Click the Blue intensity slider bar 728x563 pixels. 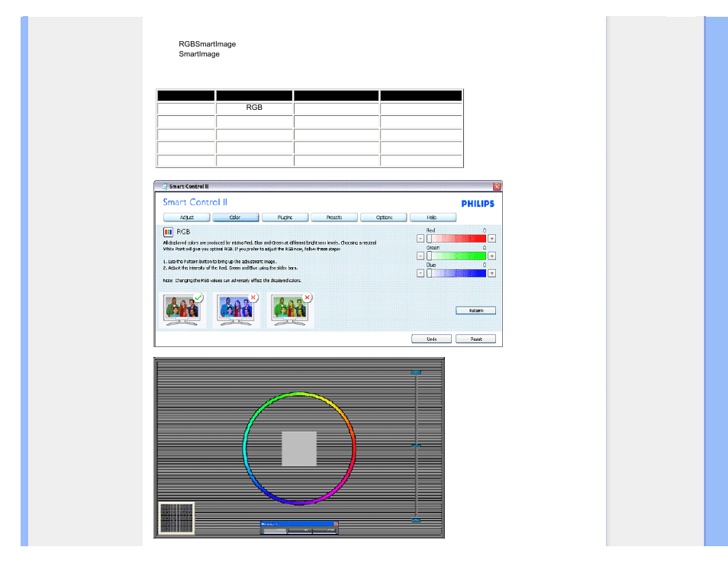pos(456,273)
